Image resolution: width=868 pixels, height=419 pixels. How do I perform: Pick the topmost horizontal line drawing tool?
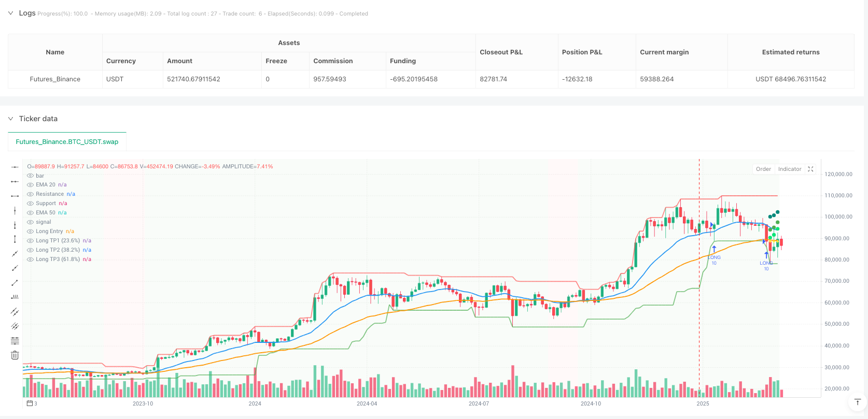click(x=15, y=167)
